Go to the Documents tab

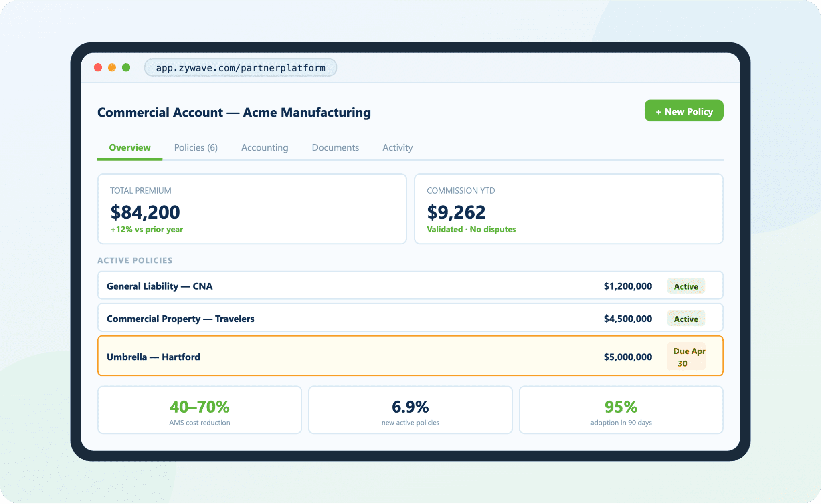[x=335, y=147]
